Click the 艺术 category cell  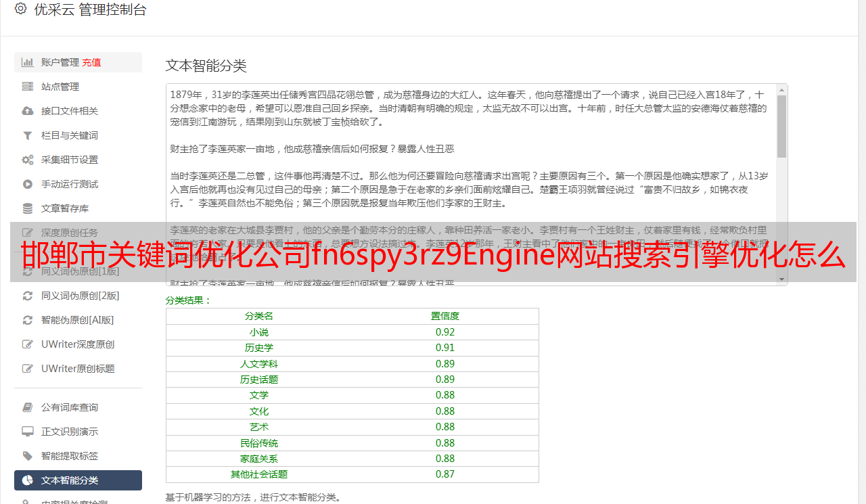(x=259, y=427)
